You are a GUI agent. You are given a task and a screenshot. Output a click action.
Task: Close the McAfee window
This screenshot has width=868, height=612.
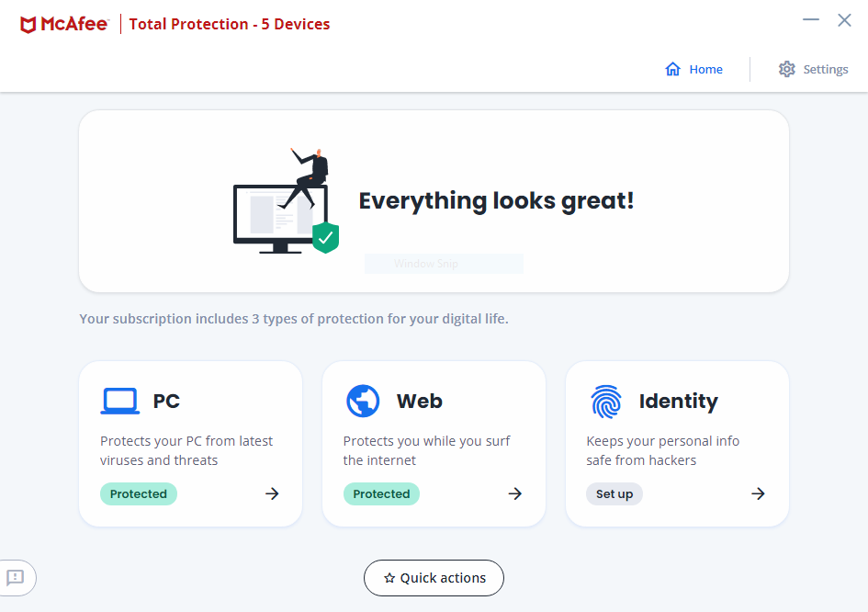tap(844, 19)
